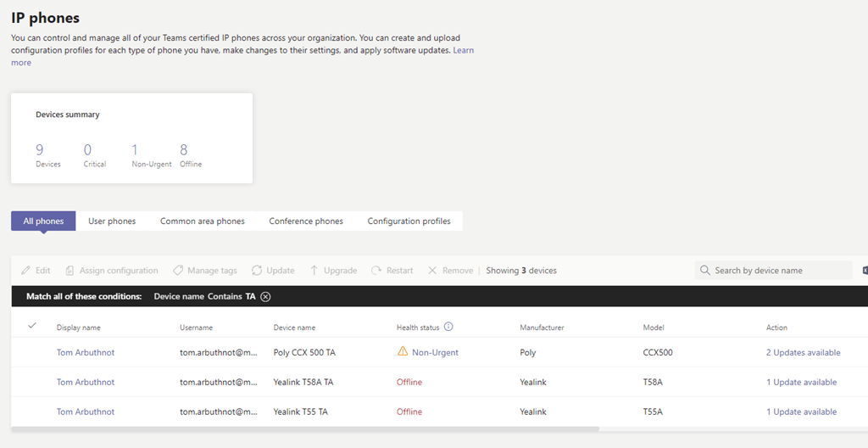The width and height of the screenshot is (868, 448).
Task: Click the Upgrade arrow icon
Action: pyautogui.click(x=314, y=271)
